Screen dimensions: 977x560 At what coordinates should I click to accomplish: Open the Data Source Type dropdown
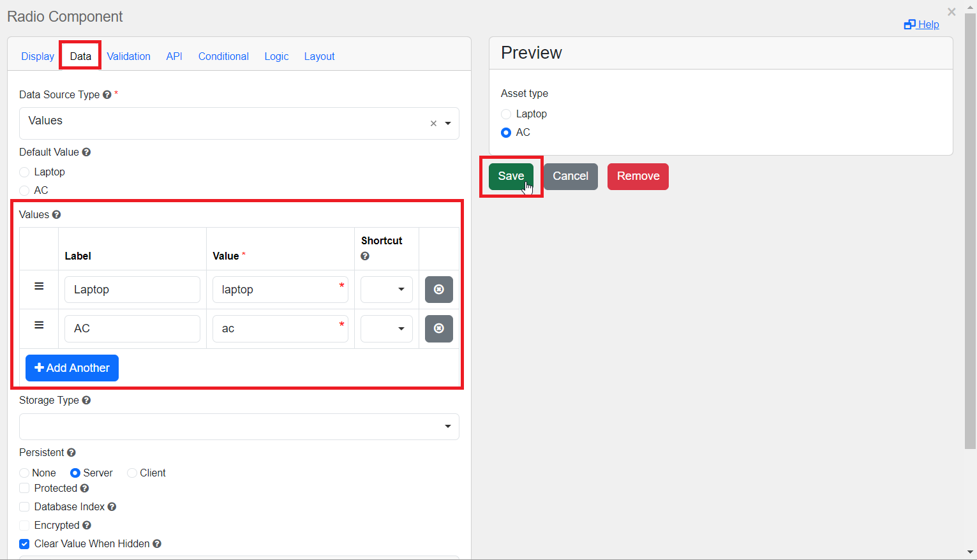tap(239, 123)
